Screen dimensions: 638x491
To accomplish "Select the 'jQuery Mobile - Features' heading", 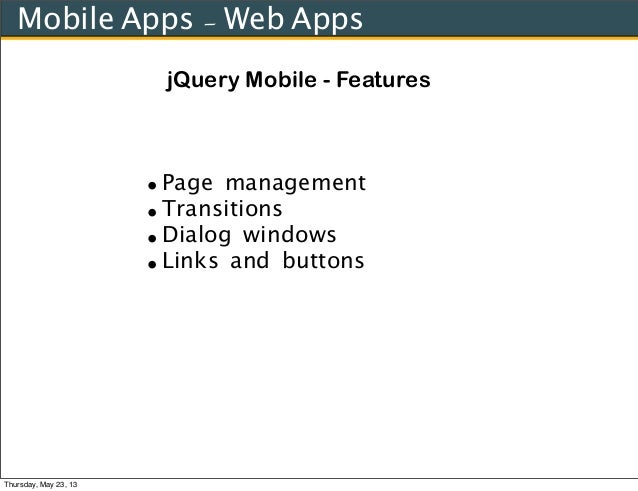I will 298,80.
